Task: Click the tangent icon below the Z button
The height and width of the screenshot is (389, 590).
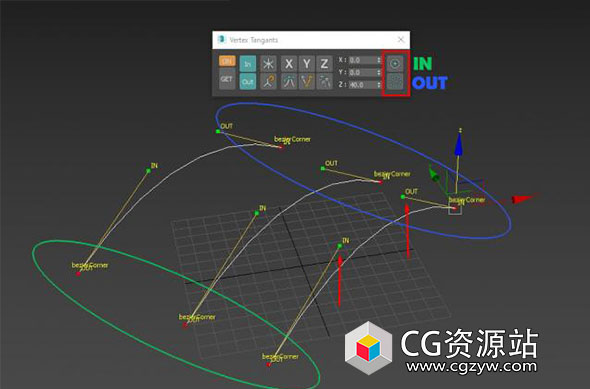Action: click(x=324, y=82)
